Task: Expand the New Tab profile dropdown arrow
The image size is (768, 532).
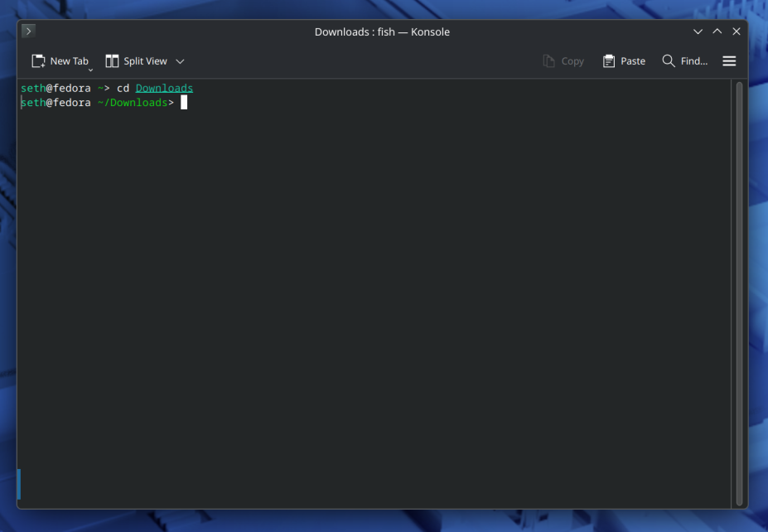Action: (x=90, y=70)
